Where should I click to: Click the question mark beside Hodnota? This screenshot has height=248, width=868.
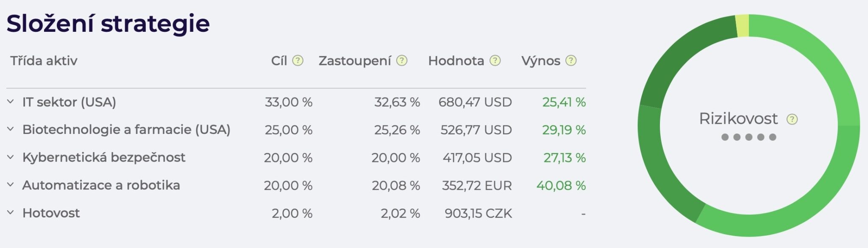[x=495, y=61]
